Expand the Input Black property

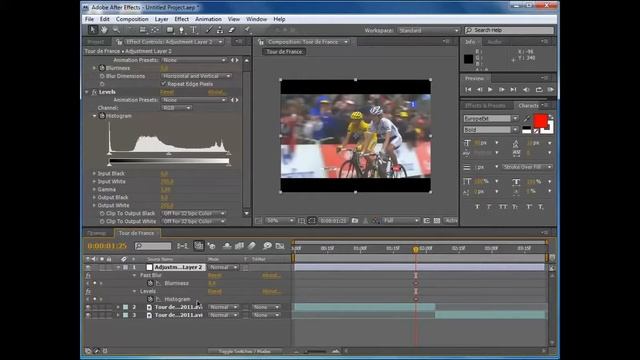(x=94, y=173)
